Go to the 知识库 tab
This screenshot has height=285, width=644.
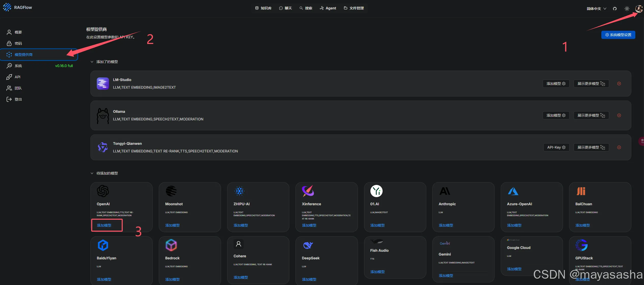click(x=263, y=8)
